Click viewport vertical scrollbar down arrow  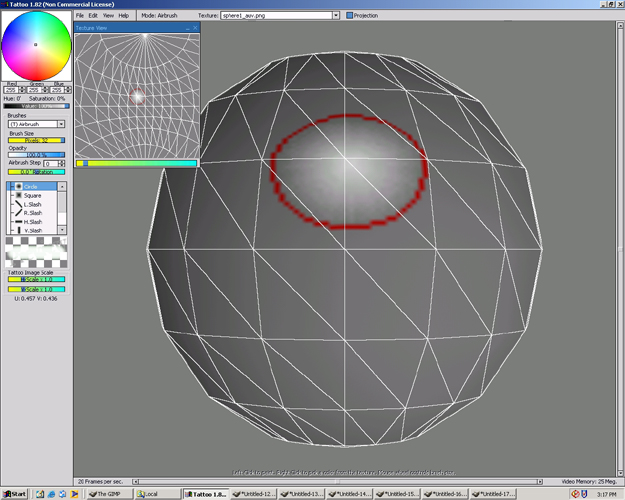point(620,473)
